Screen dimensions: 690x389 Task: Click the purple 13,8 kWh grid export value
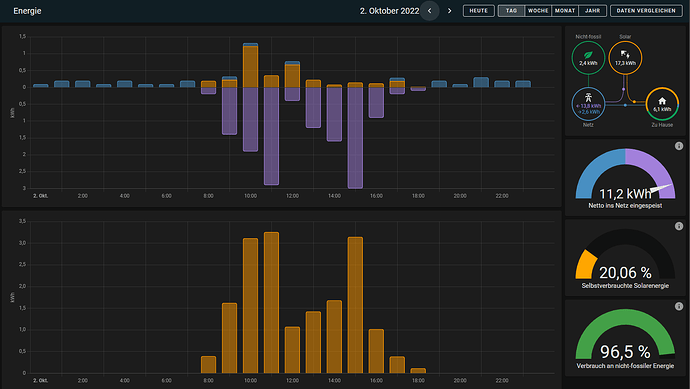pyautogui.click(x=589, y=106)
